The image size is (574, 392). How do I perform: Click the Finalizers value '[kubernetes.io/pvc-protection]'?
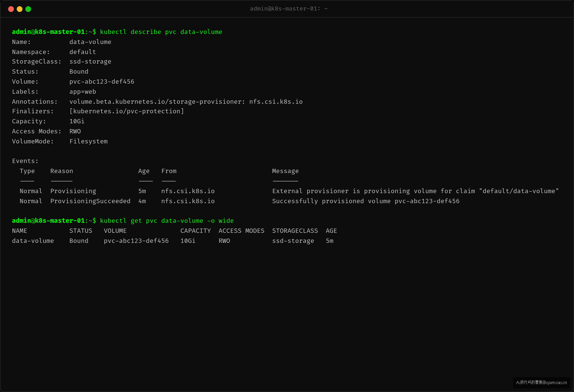click(x=127, y=111)
